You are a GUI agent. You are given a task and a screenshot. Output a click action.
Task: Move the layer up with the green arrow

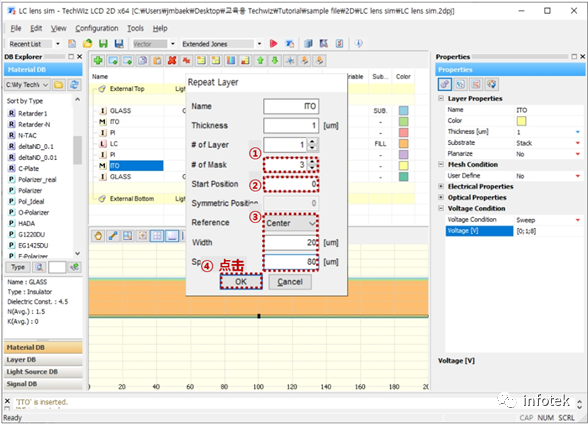pos(260,60)
